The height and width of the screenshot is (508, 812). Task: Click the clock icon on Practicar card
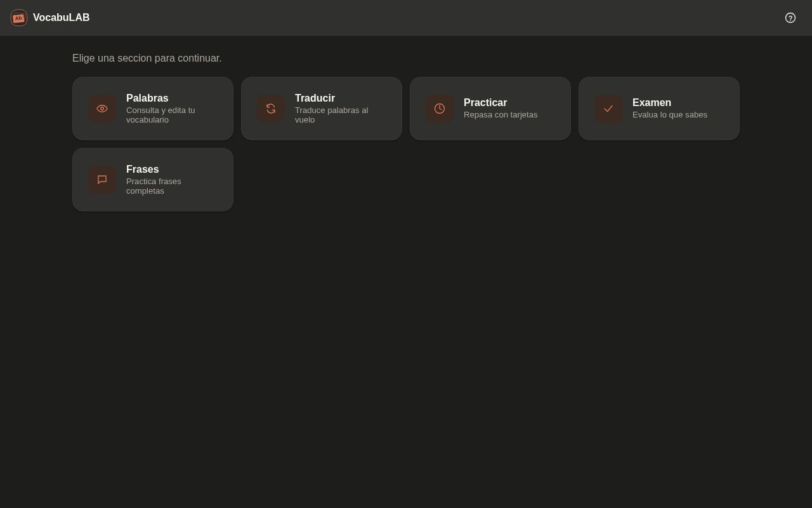(x=440, y=109)
